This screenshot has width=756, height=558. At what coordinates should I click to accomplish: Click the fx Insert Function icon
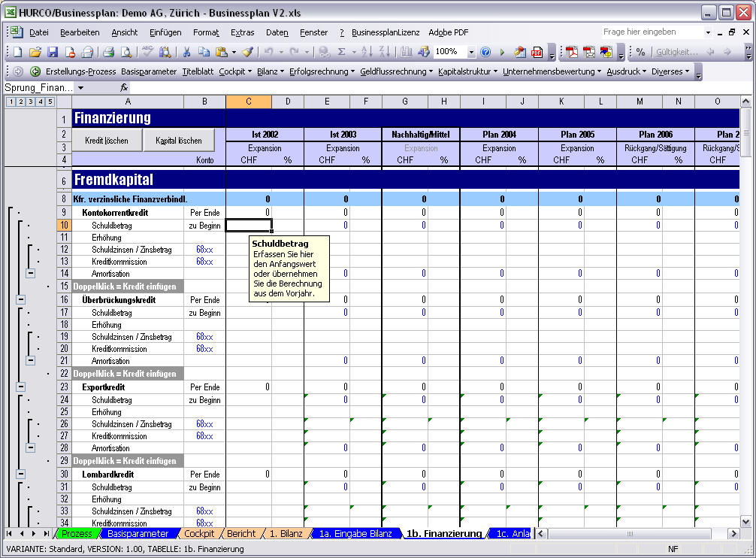point(124,88)
